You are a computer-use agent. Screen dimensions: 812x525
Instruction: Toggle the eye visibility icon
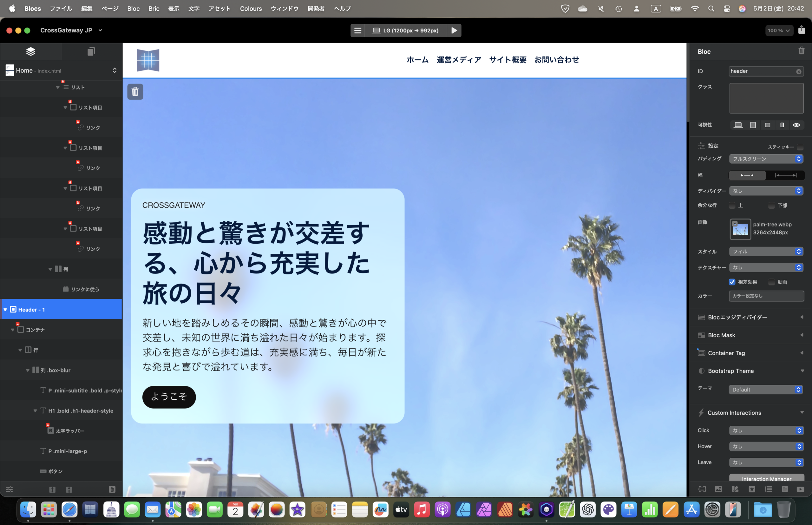(x=796, y=125)
